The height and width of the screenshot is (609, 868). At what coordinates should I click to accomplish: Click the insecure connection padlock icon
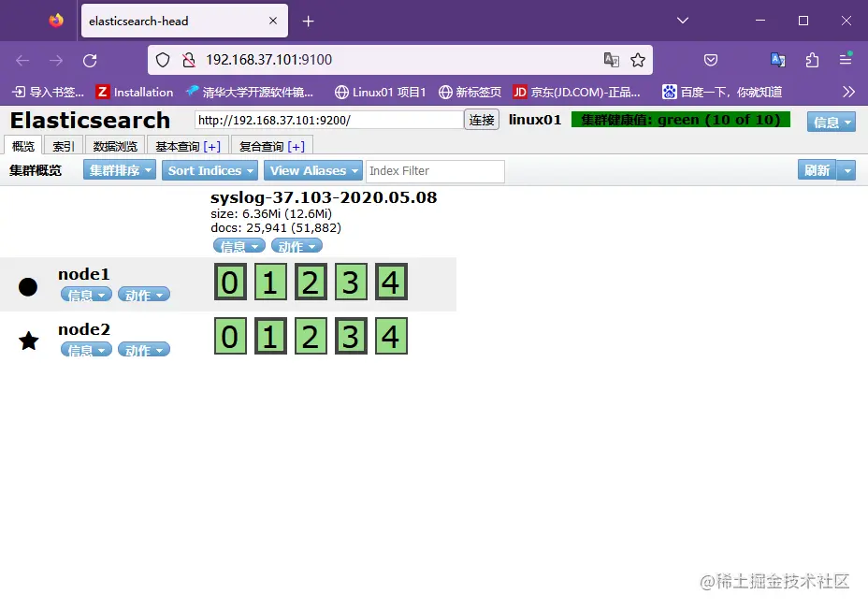pos(189,60)
